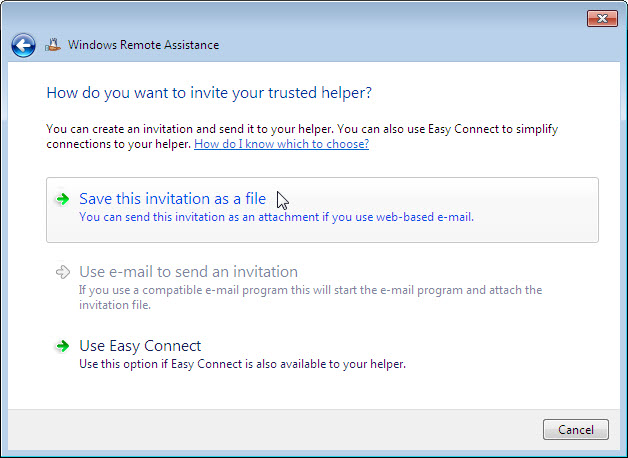Image resolution: width=628 pixels, height=458 pixels.
Task: Click the 'Windows Remote Assistance' title text
Action: (x=143, y=45)
